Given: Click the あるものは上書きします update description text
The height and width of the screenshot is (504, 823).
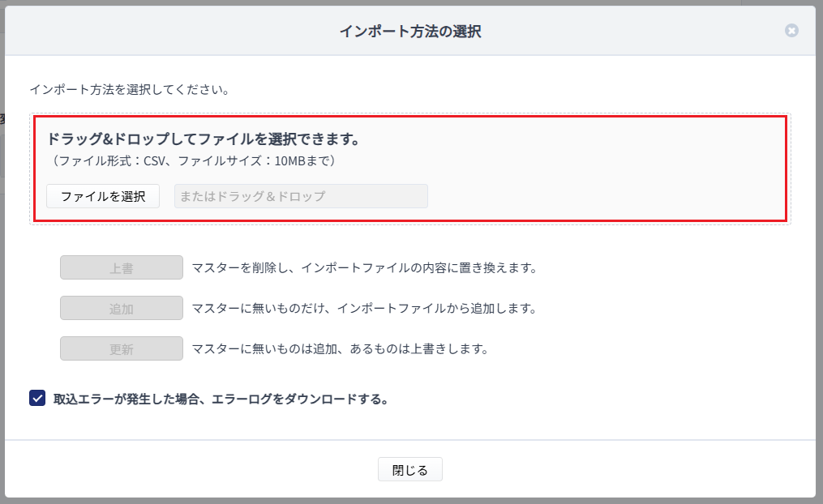Looking at the screenshot, I should (340, 349).
